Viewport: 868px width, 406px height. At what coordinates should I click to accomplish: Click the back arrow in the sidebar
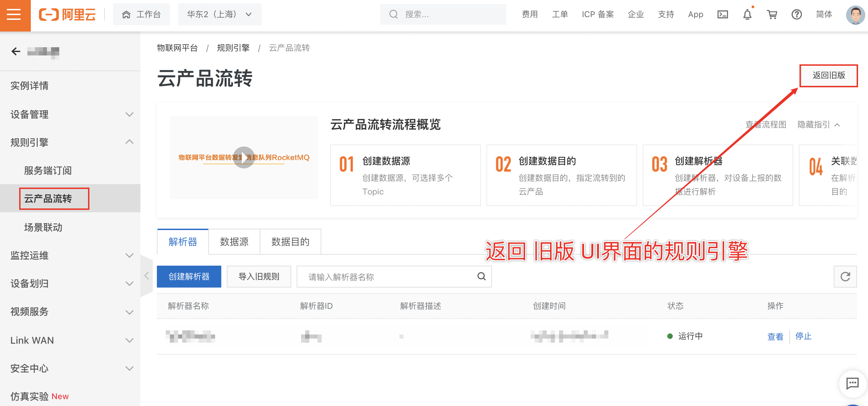(x=16, y=51)
